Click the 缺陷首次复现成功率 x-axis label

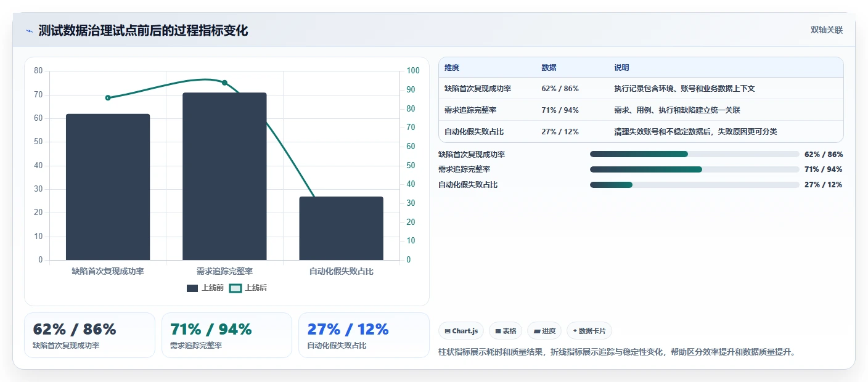(108, 271)
